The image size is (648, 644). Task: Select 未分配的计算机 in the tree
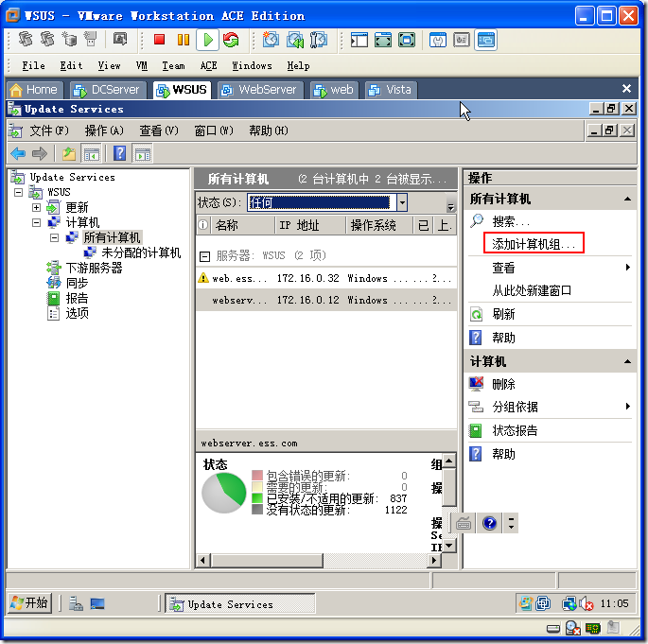(141, 252)
